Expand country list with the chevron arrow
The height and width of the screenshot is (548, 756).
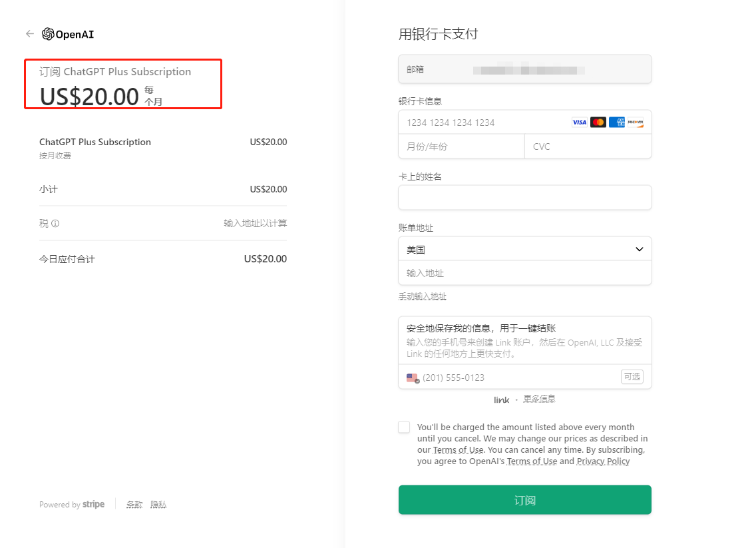tap(640, 250)
